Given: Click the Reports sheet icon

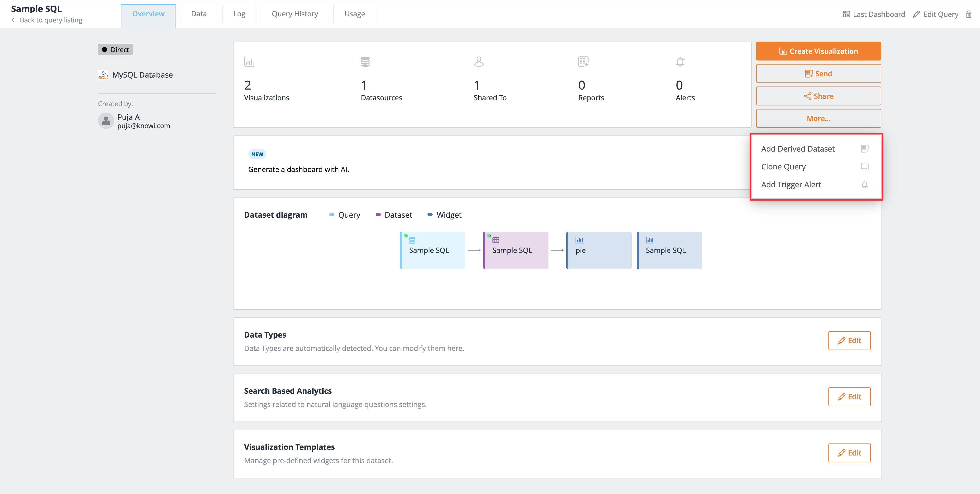Looking at the screenshot, I should tap(583, 61).
